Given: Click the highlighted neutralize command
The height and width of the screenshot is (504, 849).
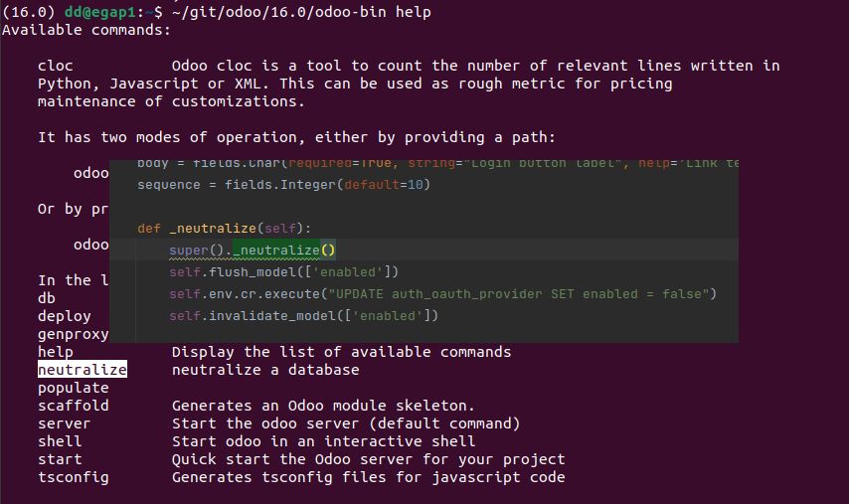Looking at the screenshot, I should 83,370.
